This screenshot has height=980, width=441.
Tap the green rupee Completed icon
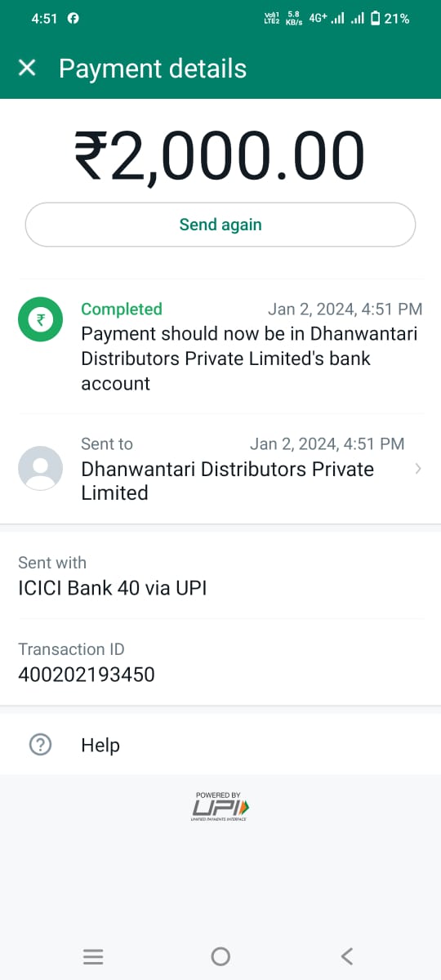pyautogui.click(x=40, y=321)
